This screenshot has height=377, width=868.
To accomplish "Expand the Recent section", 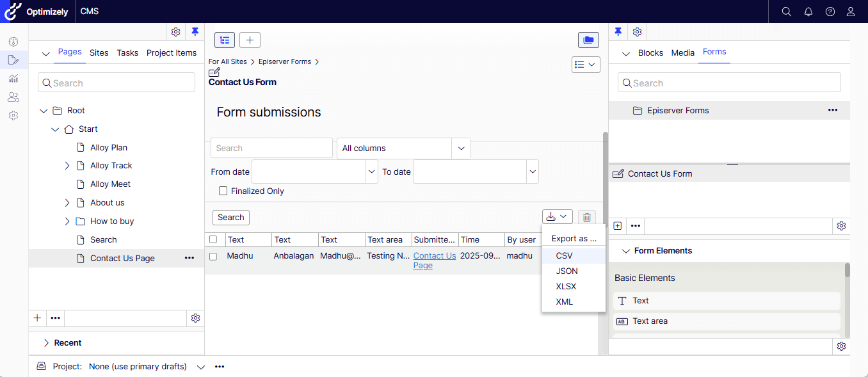I will point(46,343).
